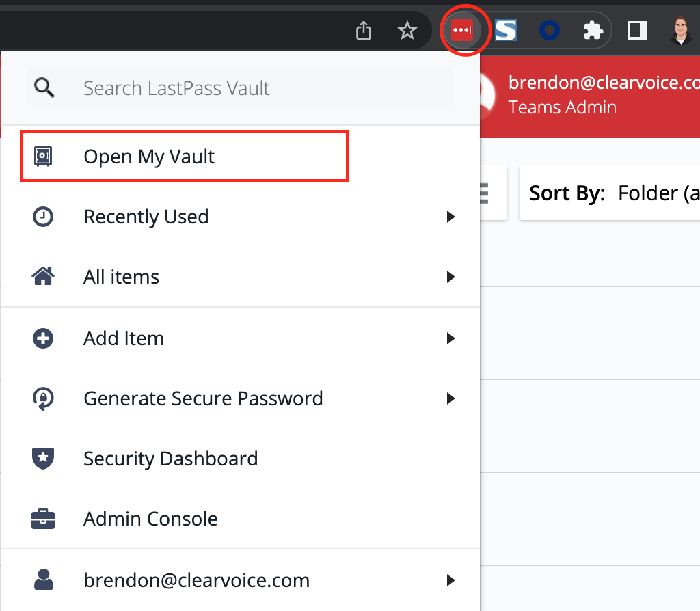Click the person icon beside account email
Screen dimensions: 700x611
(x=43, y=580)
